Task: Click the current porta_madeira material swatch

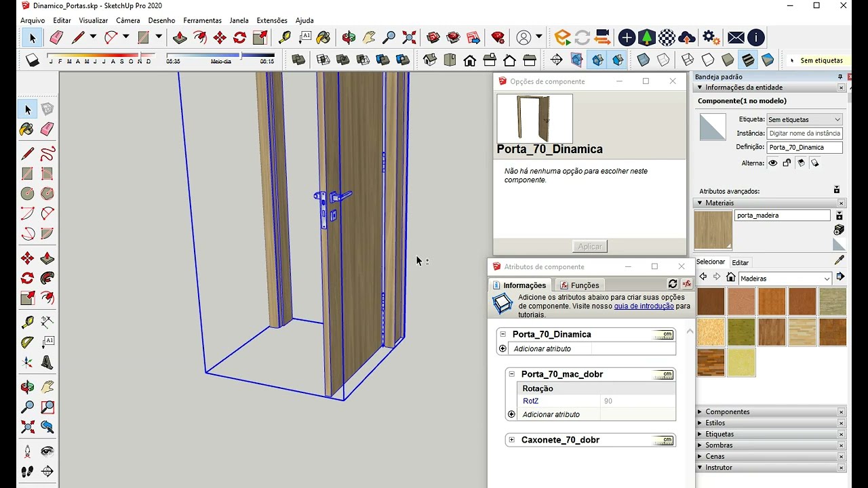Action: (x=713, y=230)
